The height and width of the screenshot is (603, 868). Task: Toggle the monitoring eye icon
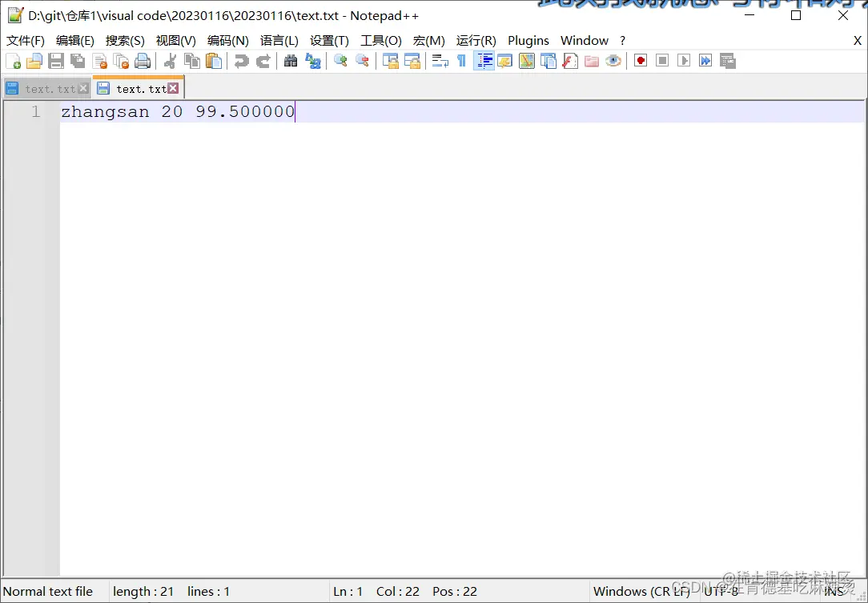(613, 61)
